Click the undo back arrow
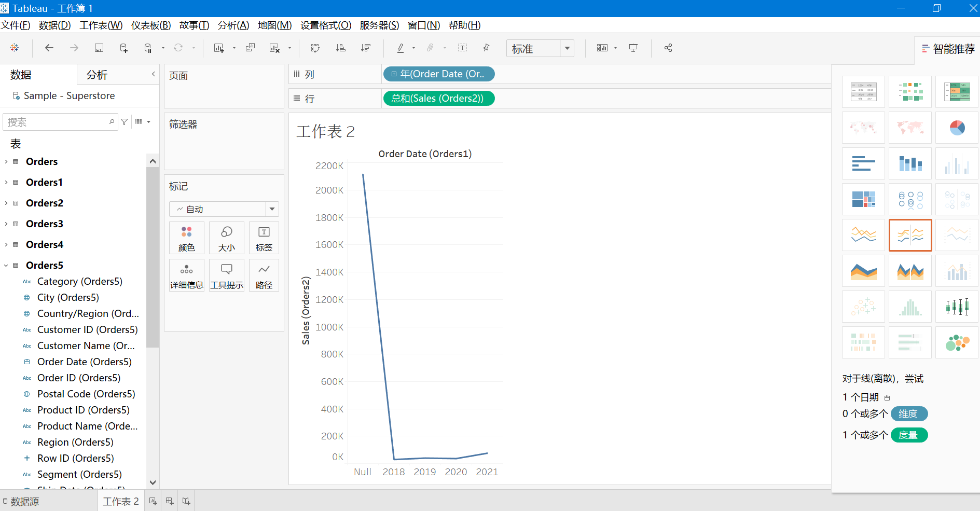This screenshot has height=511, width=980. pos(49,48)
